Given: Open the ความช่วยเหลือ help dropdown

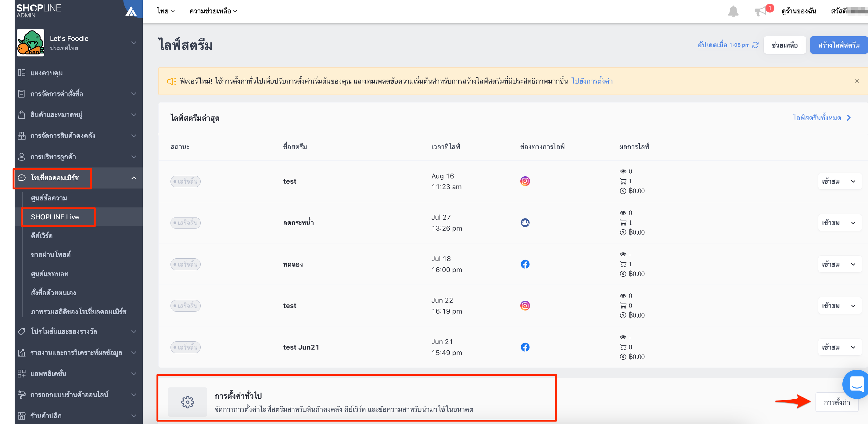Looking at the screenshot, I should [x=213, y=11].
